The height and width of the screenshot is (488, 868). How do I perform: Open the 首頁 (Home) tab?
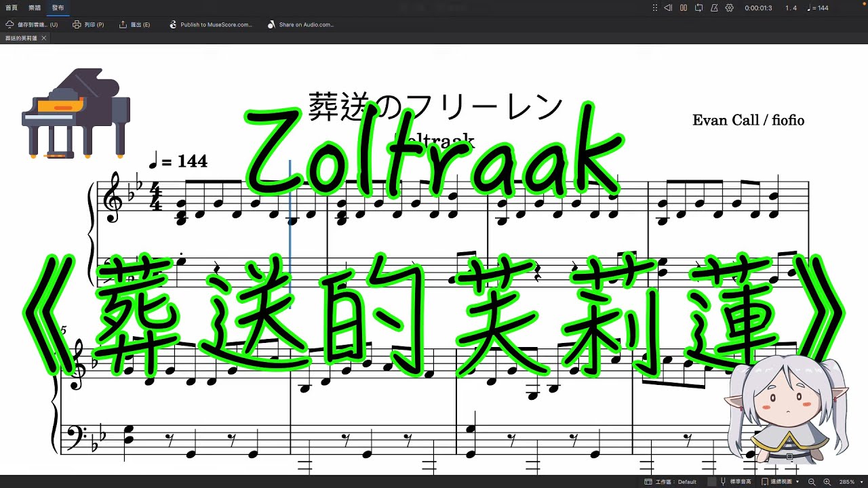click(12, 7)
